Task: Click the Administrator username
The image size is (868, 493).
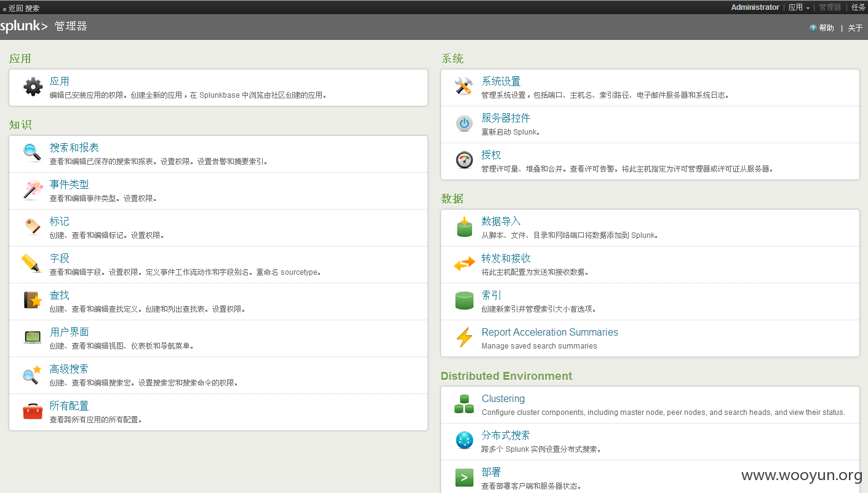Action: click(x=755, y=7)
